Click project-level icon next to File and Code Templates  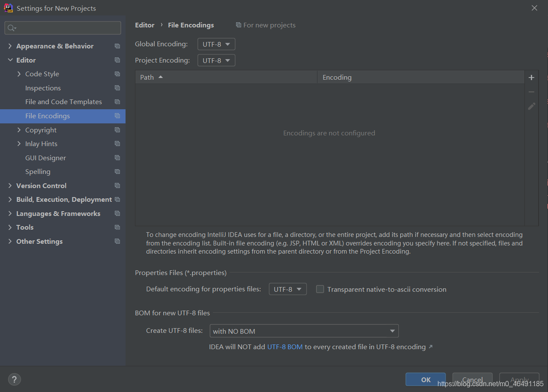(117, 102)
